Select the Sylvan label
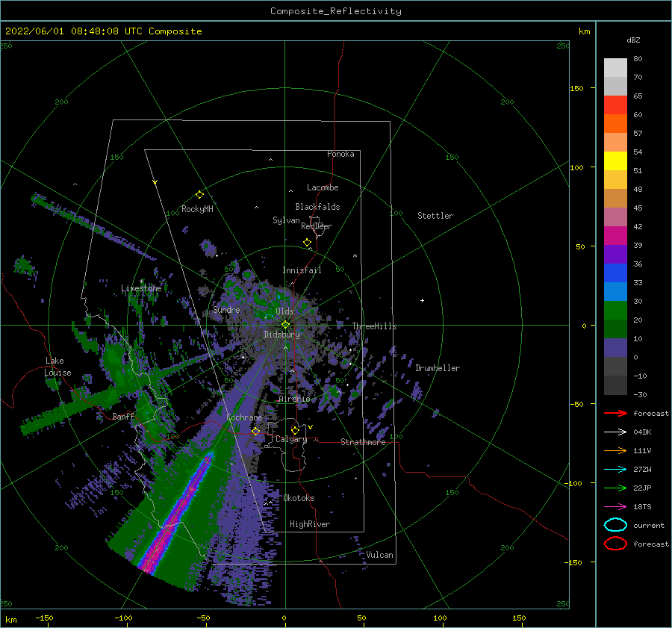The image size is (672, 628). 286,220
